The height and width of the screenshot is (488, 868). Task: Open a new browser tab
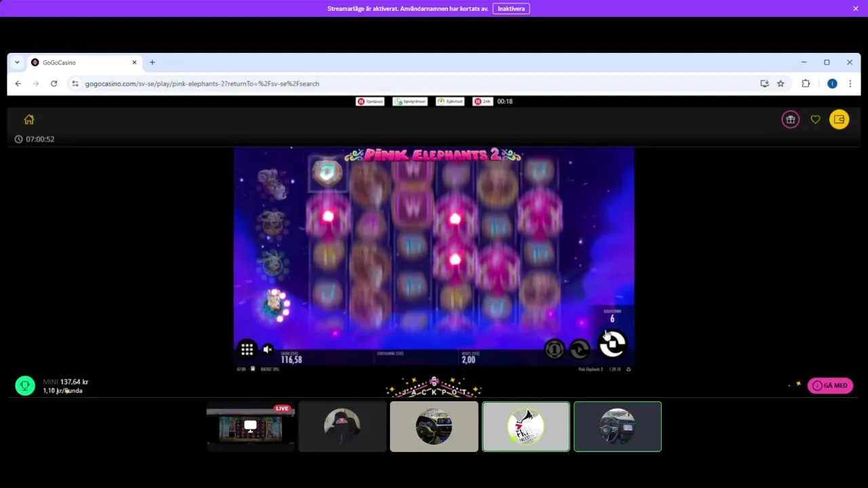pos(152,62)
